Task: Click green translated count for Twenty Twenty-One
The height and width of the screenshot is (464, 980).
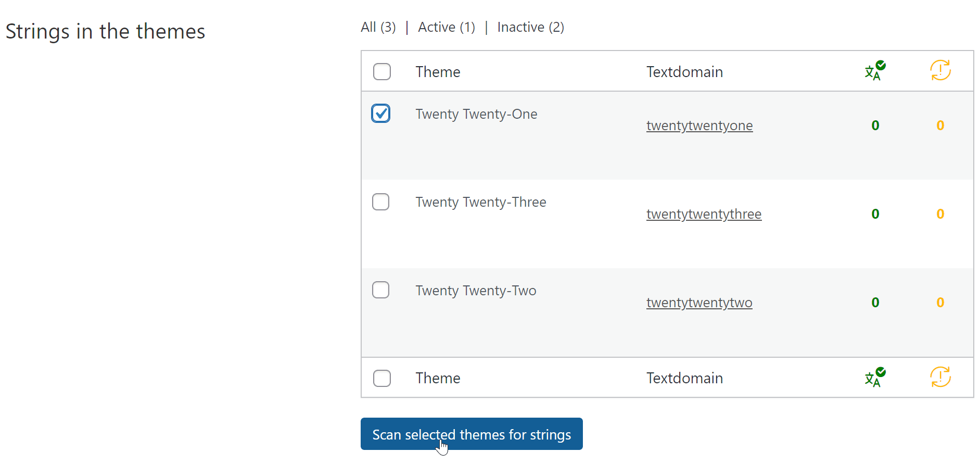Action: (875, 126)
